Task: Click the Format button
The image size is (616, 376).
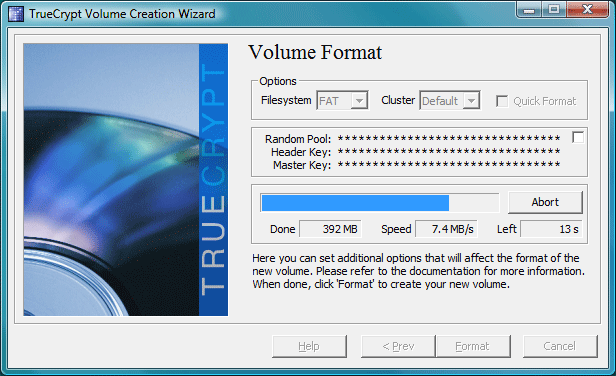Action: [473, 346]
